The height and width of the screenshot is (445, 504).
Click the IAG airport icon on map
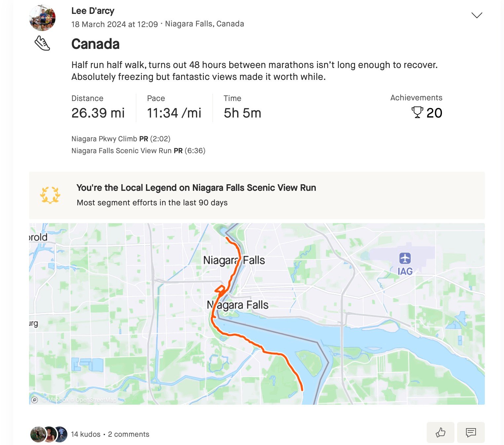point(405,258)
